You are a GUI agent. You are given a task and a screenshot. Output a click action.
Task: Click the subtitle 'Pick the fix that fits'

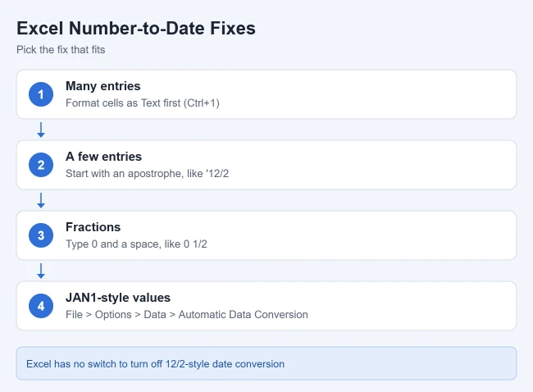(x=61, y=50)
